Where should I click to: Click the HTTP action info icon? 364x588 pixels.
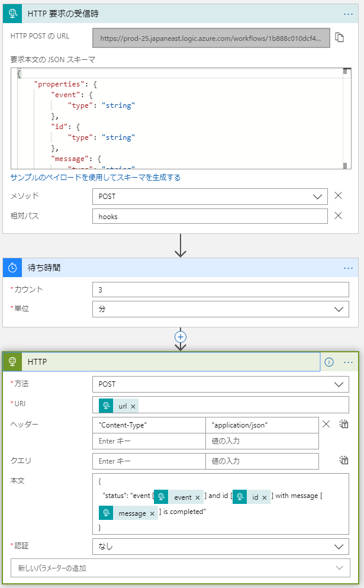(x=330, y=362)
